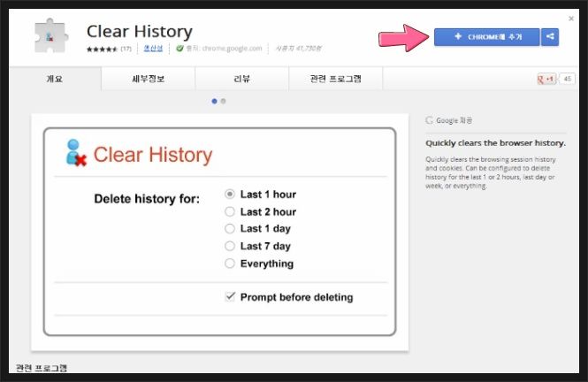Click the Google 제공 label icon
Image resolution: width=588 pixels, height=382 pixels.
tap(429, 120)
